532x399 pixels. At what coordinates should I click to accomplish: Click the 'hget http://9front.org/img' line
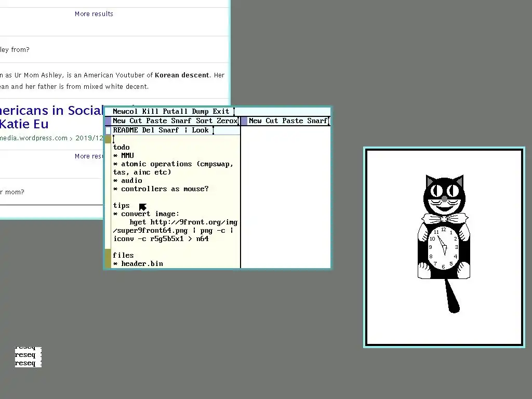point(183,222)
